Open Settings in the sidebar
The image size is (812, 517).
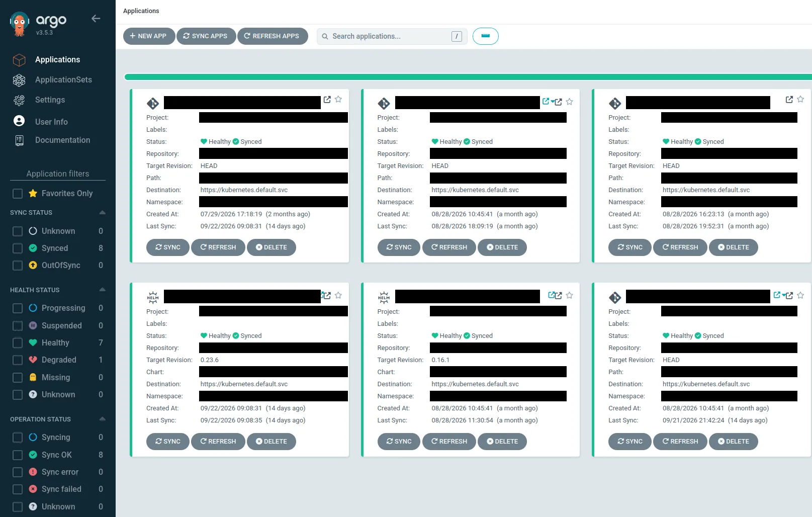pos(50,100)
